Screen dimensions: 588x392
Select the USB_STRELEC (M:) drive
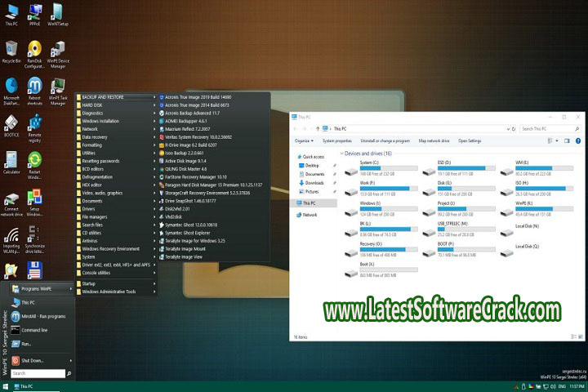pos(429,228)
